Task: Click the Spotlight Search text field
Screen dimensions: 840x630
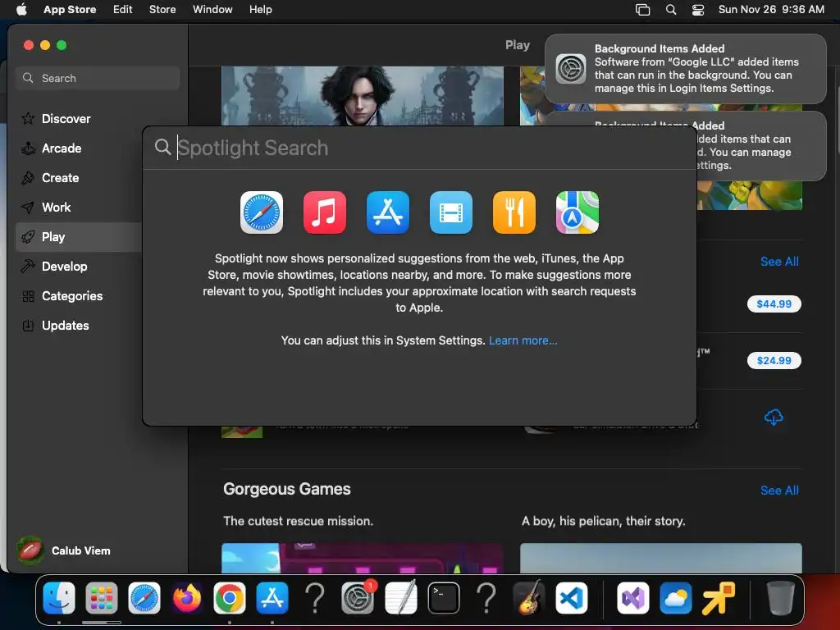Action: pos(419,148)
